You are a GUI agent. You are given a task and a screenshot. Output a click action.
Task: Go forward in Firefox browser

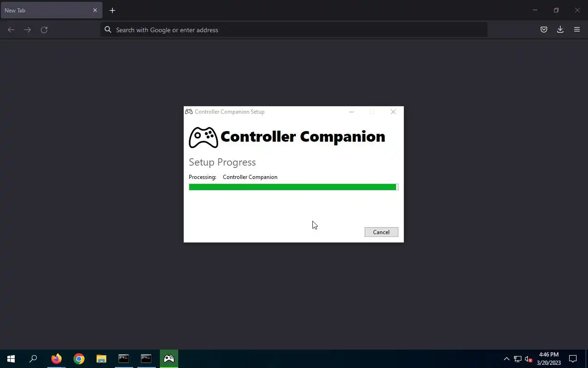28,30
